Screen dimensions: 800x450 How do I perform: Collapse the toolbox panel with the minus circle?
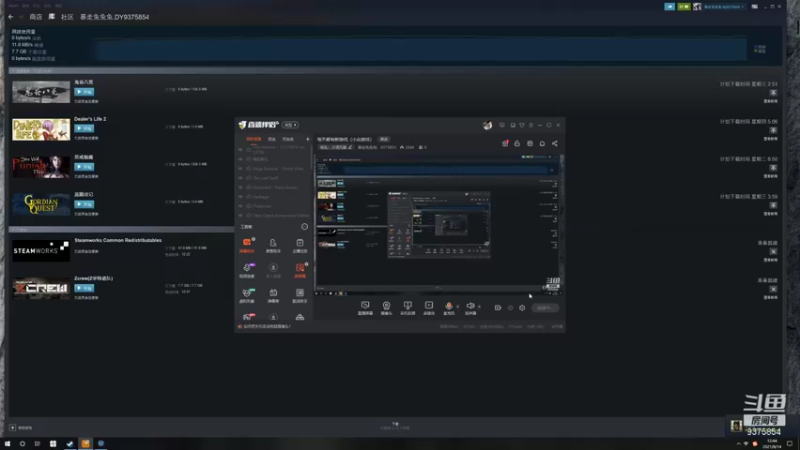click(x=305, y=227)
